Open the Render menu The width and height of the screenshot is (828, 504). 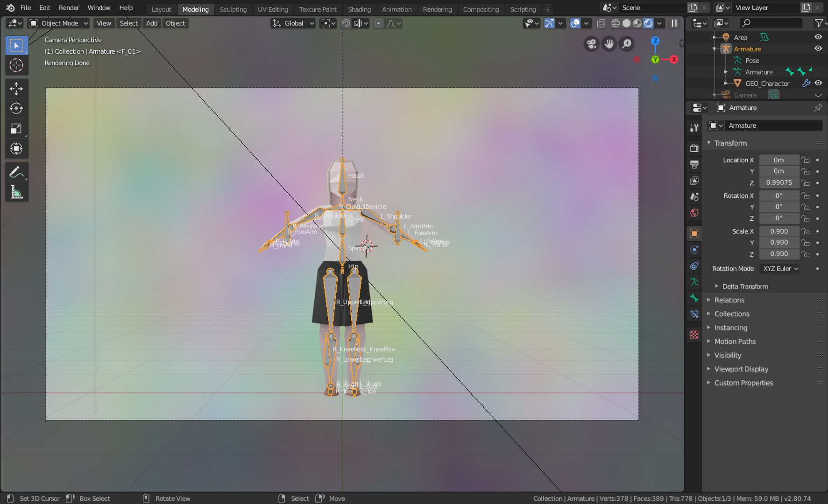point(69,7)
